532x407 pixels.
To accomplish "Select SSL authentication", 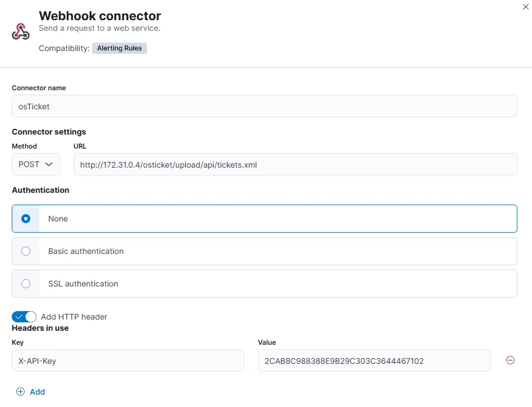I will 25,284.
